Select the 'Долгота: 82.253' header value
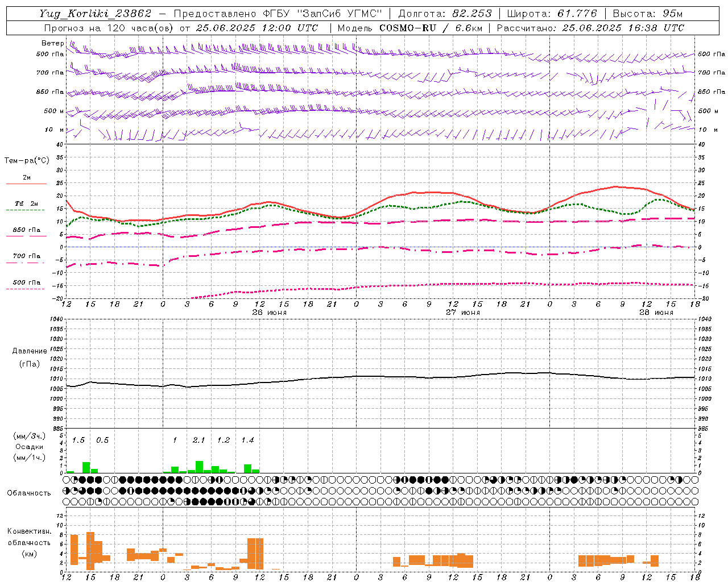The height and width of the screenshot is (582, 728). point(445,14)
